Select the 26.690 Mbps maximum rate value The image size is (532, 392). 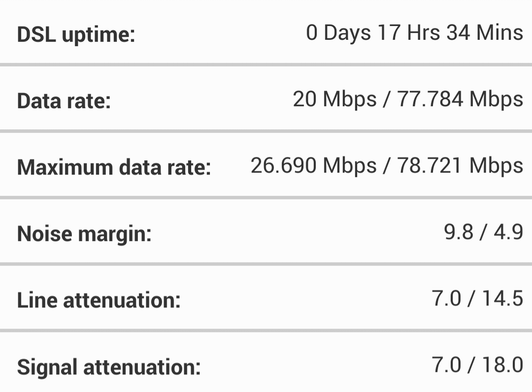(x=313, y=165)
